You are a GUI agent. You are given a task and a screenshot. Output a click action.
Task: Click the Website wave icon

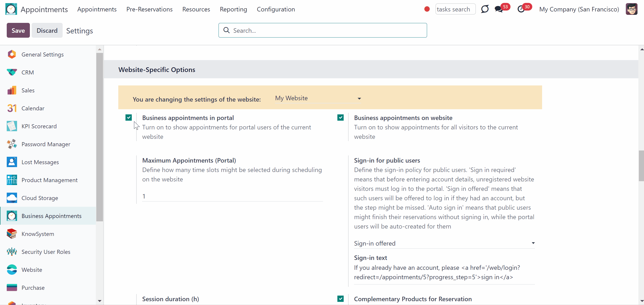tap(12, 270)
